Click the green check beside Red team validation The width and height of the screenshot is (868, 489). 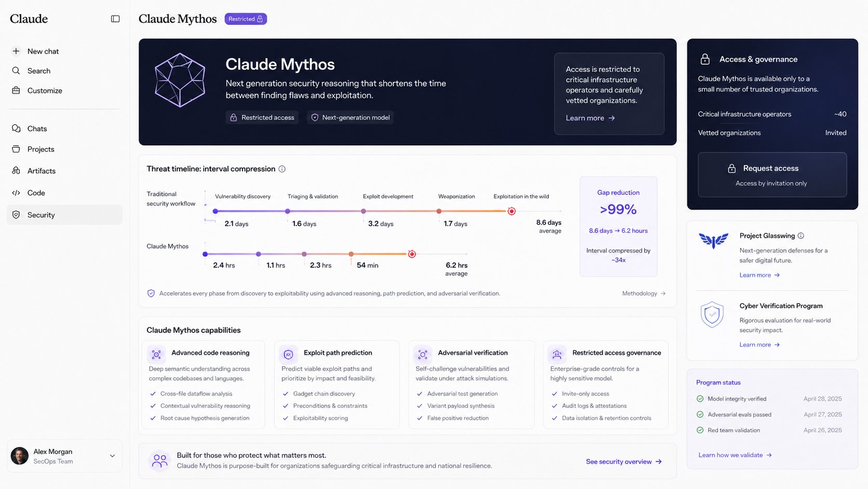coord(700,430)
